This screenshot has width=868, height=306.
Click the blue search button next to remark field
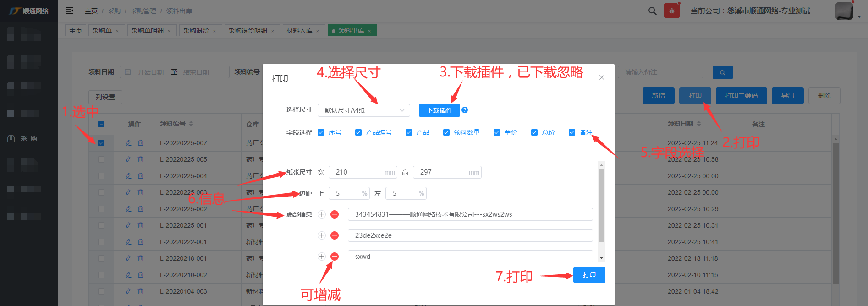click(x=722, y=72)
